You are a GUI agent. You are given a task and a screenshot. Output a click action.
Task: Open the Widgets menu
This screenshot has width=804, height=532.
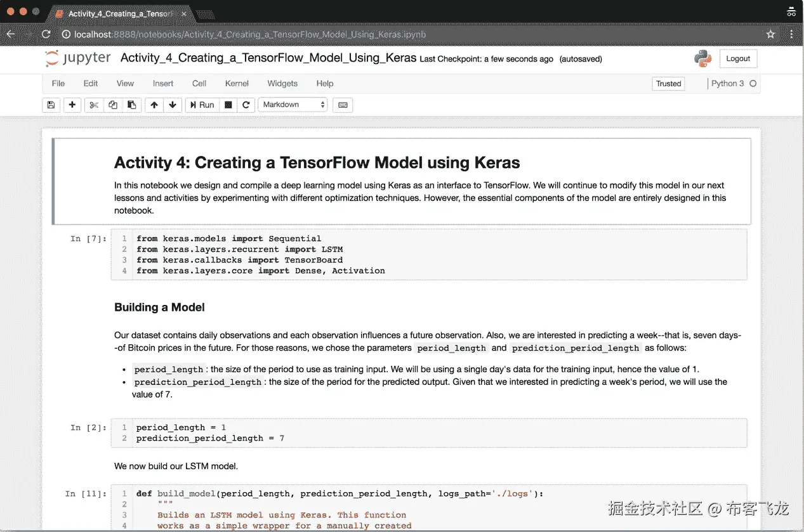click(282, 83)
